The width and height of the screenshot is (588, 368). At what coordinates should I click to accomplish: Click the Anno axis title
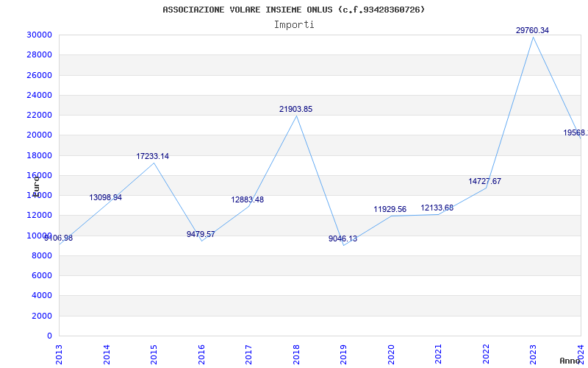[x=570, y=361]
